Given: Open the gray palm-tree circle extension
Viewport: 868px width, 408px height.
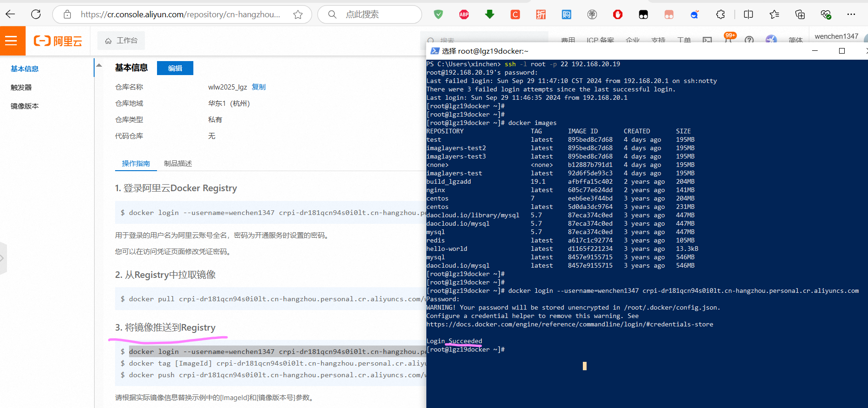Looking at the screenshot, I should pyautogui.click(x=592, y=14).
